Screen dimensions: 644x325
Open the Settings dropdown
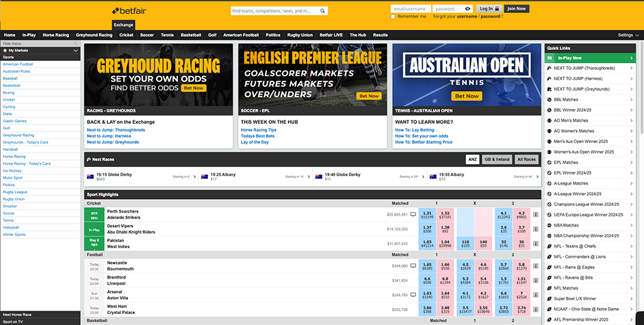[x=628, y=36]
